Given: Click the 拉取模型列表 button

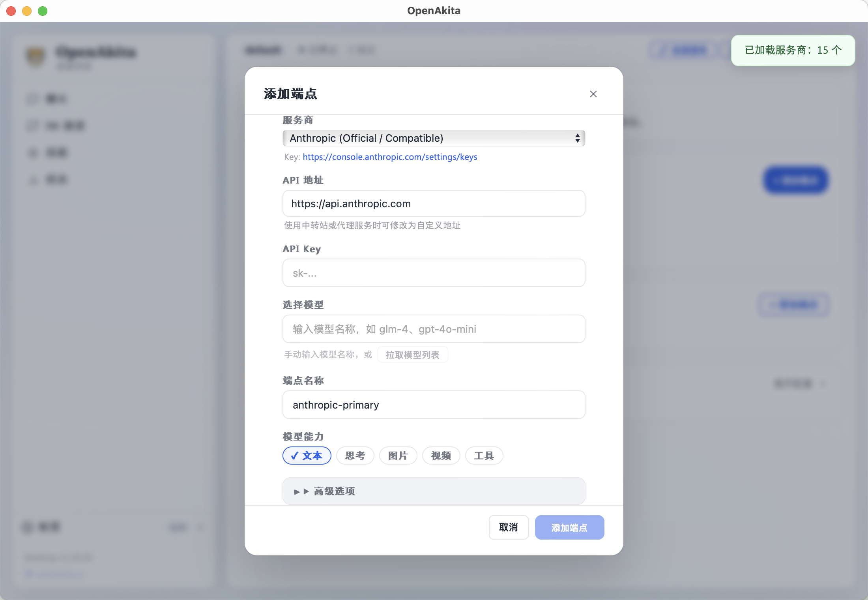Looking at the screenshot, I should coord(412,354).
